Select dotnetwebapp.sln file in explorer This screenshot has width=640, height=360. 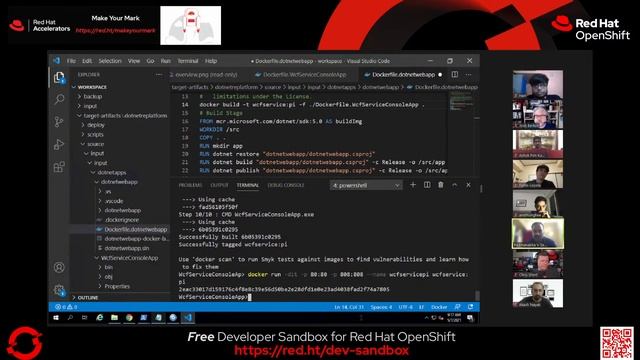click(x=127, y=248)
